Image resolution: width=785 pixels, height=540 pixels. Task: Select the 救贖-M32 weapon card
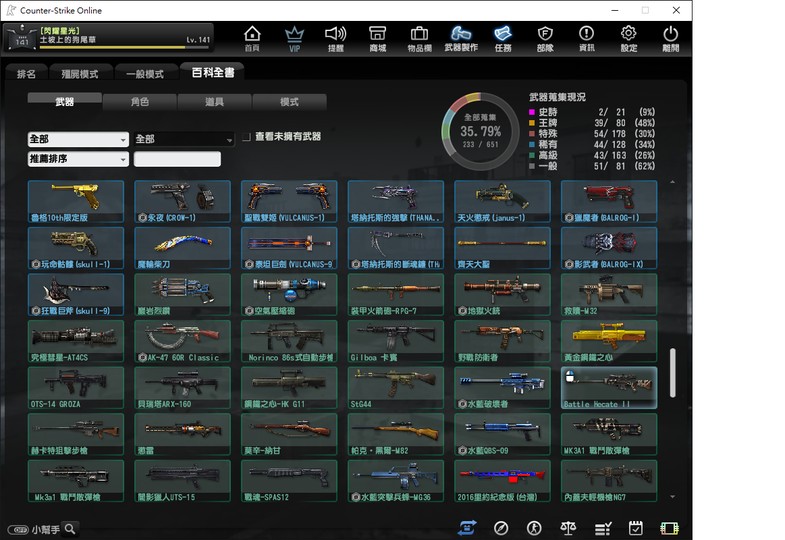tap(609, 295)
